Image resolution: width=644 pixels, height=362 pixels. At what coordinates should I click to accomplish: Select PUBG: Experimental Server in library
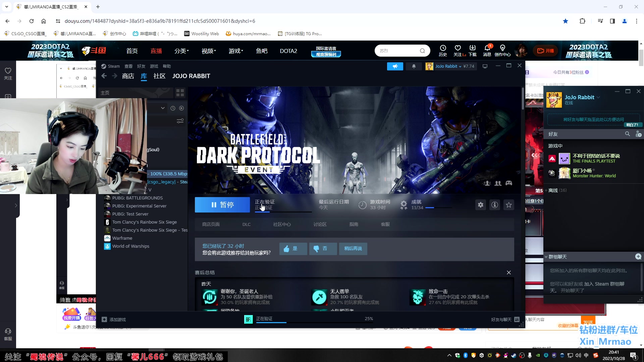tap(139, 206)
